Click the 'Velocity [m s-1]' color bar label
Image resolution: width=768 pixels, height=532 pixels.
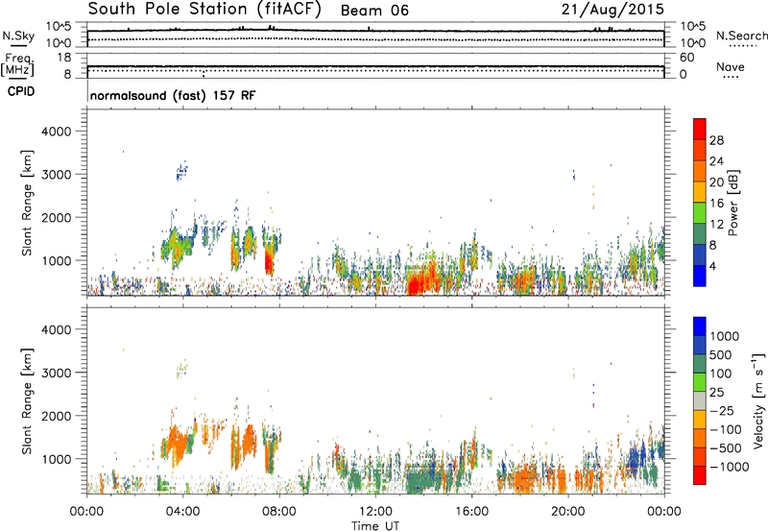click(758, 400)
